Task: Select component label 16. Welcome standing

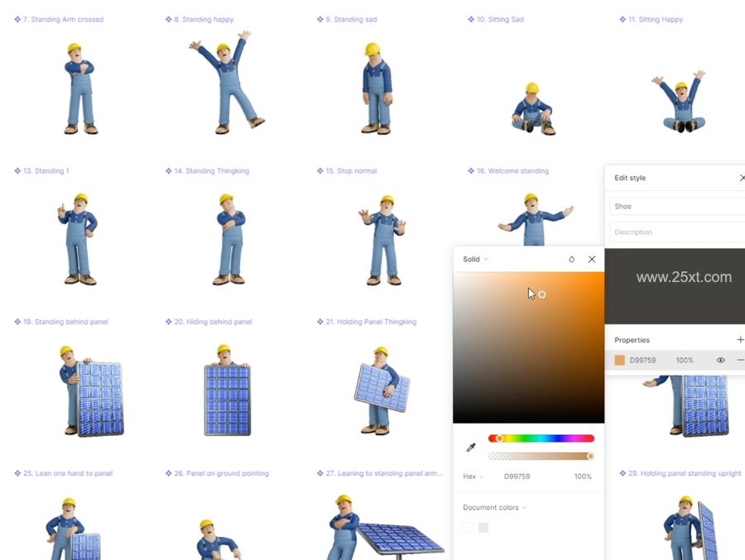Action: (x=508, y=171)
